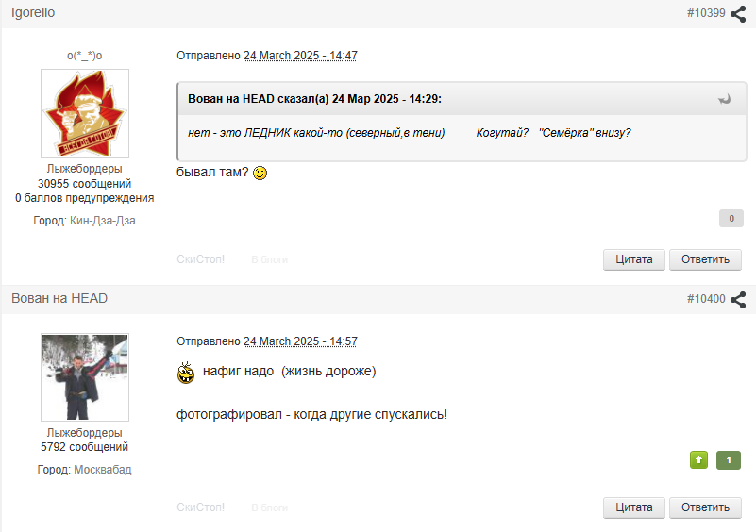The width and height of the screenshot is (756, 532).
Task: Click В блоги link under second post
Action: point(270,507)
